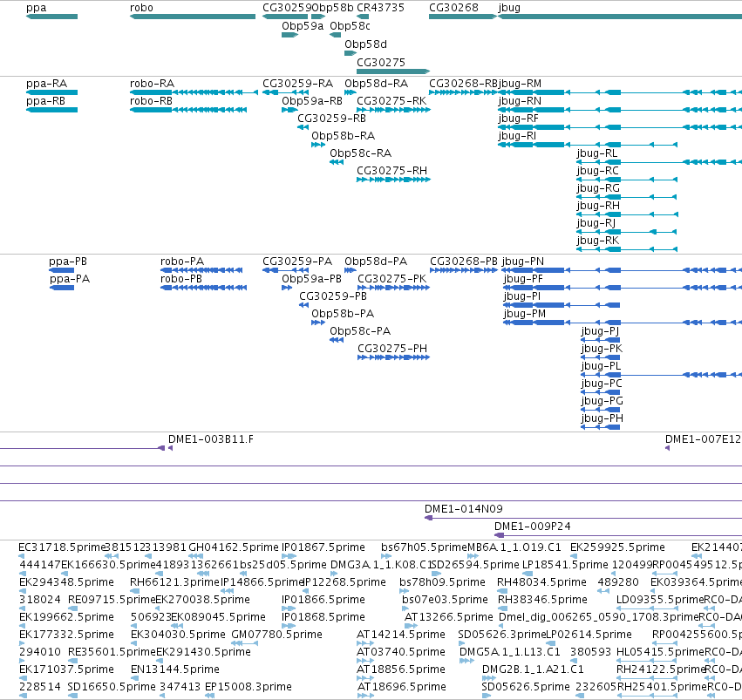Click the 'Obp58b-RA' transcript label
This screenshot has width=742, height=700.
point(343,136)
